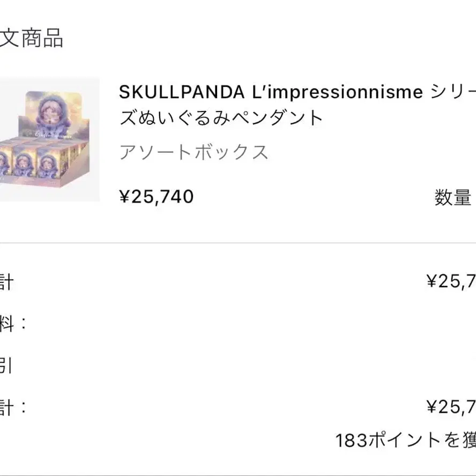Select the アソートボックス variant label

(x=194, y=153)
